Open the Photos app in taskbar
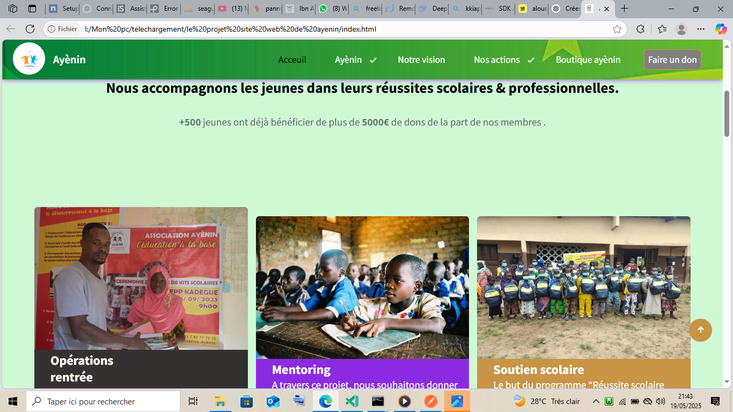The width and height of the screenshot is (733, 412). point(457,401)
